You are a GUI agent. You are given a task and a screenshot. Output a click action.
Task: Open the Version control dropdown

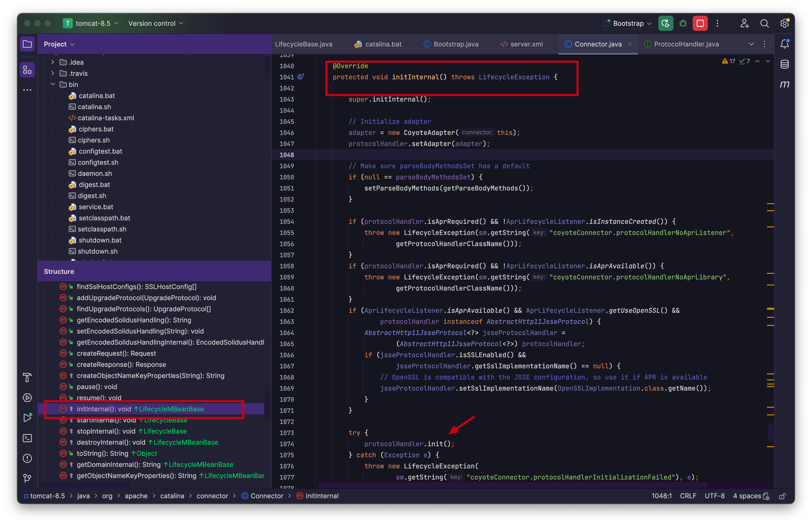[x=155, y=23]
